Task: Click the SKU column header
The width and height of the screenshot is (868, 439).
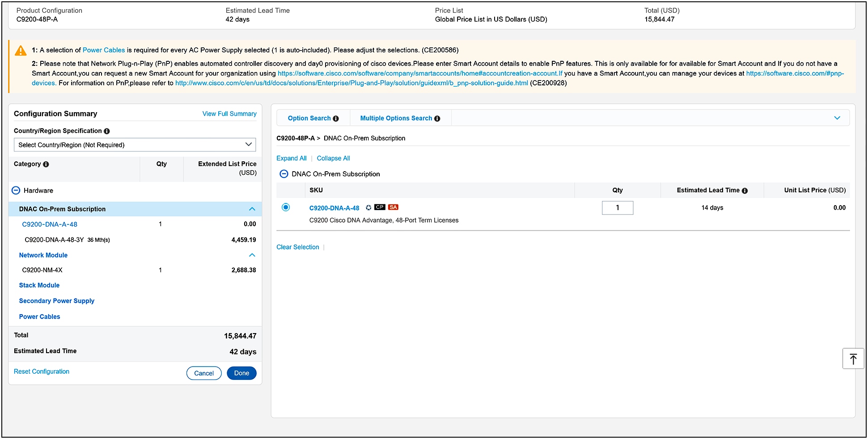Action: click(x=316, y=190)
